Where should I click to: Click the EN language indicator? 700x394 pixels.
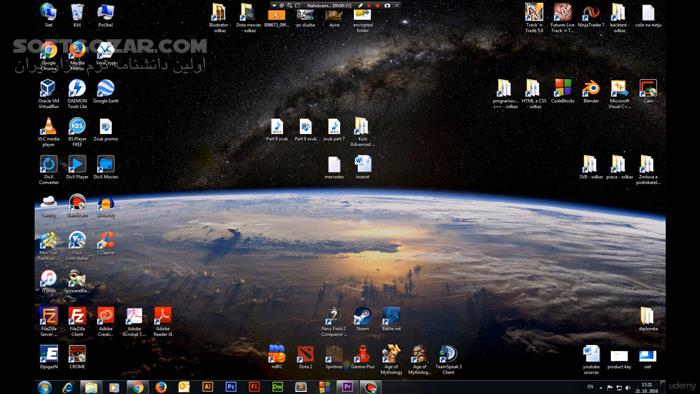point(591,387)
